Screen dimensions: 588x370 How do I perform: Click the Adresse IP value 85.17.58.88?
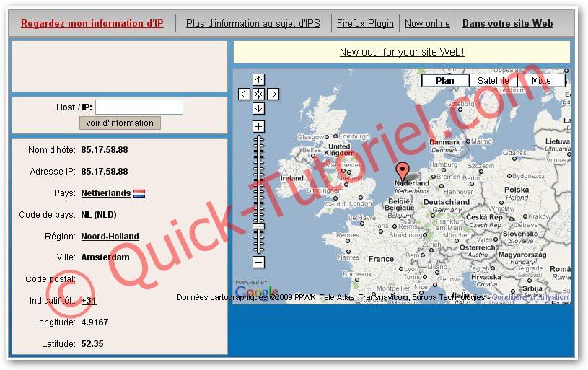(x=105, y=172)
